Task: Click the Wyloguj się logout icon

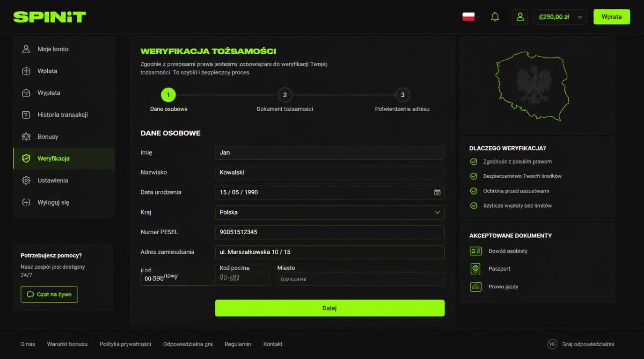Action: (26, 202)
